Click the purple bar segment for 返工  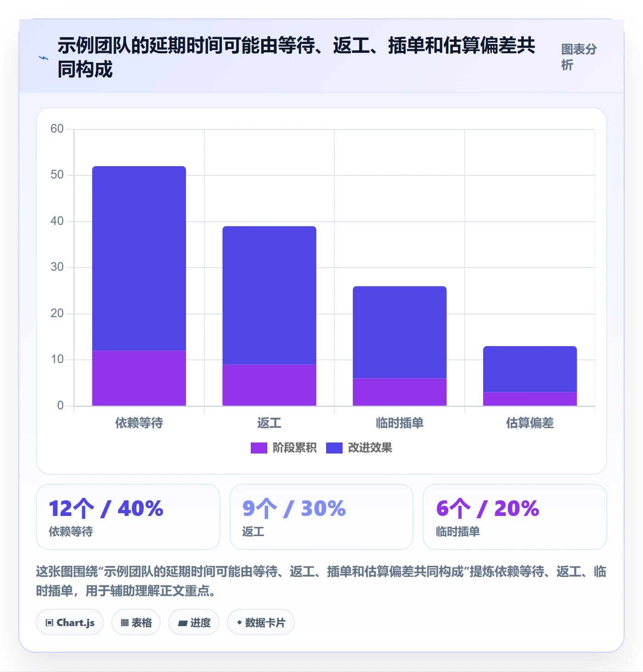coord(270,385)
